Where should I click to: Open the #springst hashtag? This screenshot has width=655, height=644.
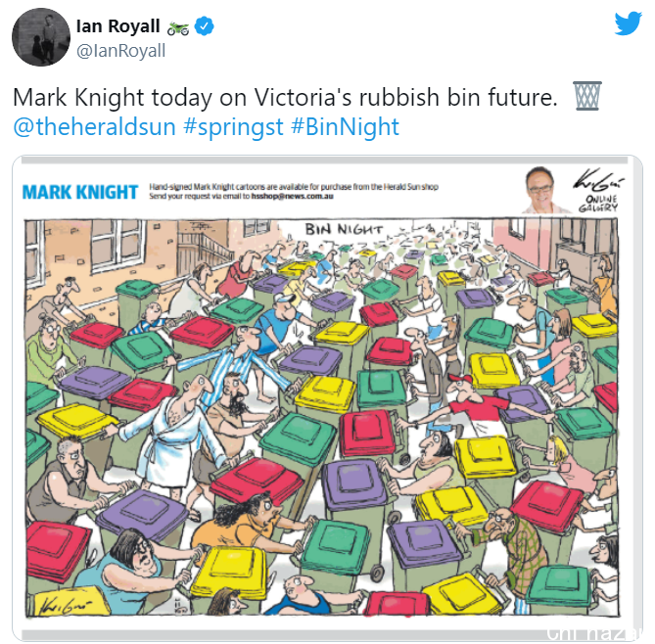coord(233,127)
